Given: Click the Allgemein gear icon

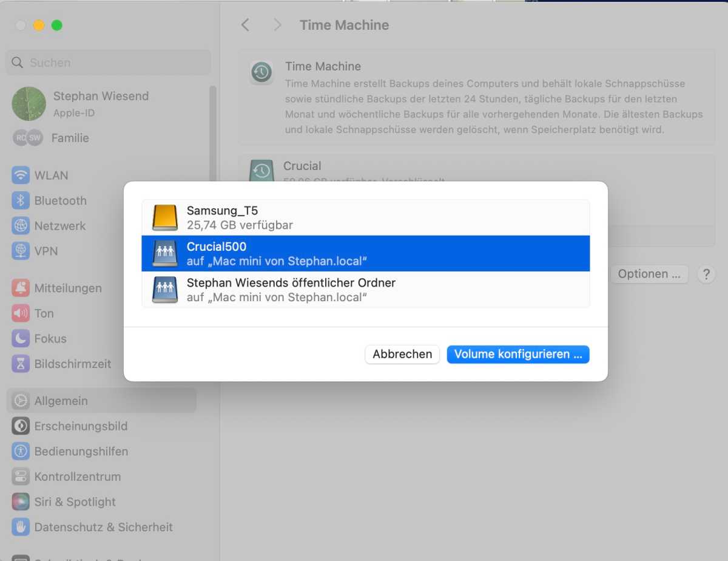Looking at the screenshot, I should click(x=21, y=401).
